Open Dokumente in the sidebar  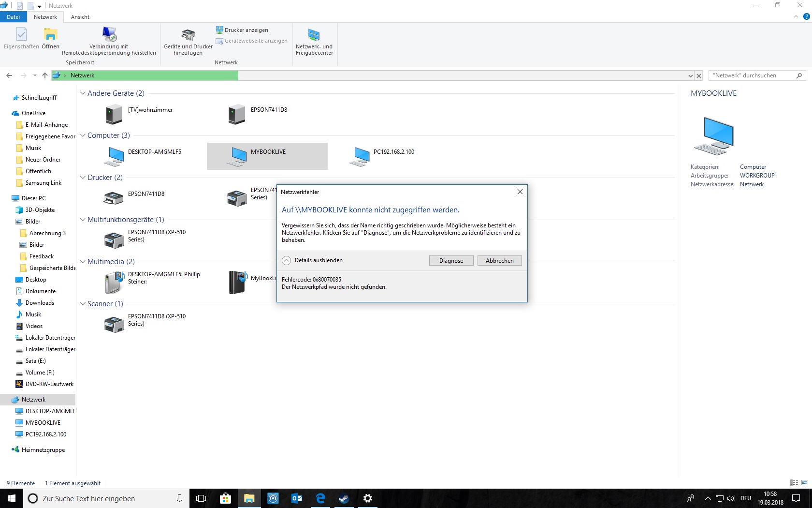point(40,291)
